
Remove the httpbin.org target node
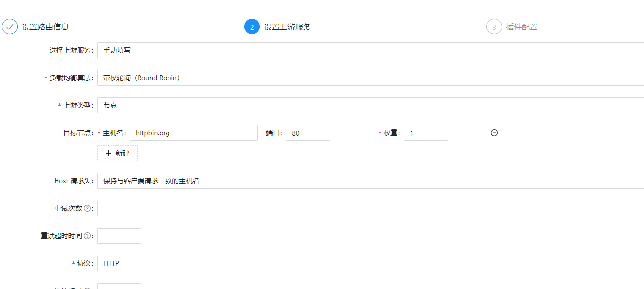tap(494, 133)
